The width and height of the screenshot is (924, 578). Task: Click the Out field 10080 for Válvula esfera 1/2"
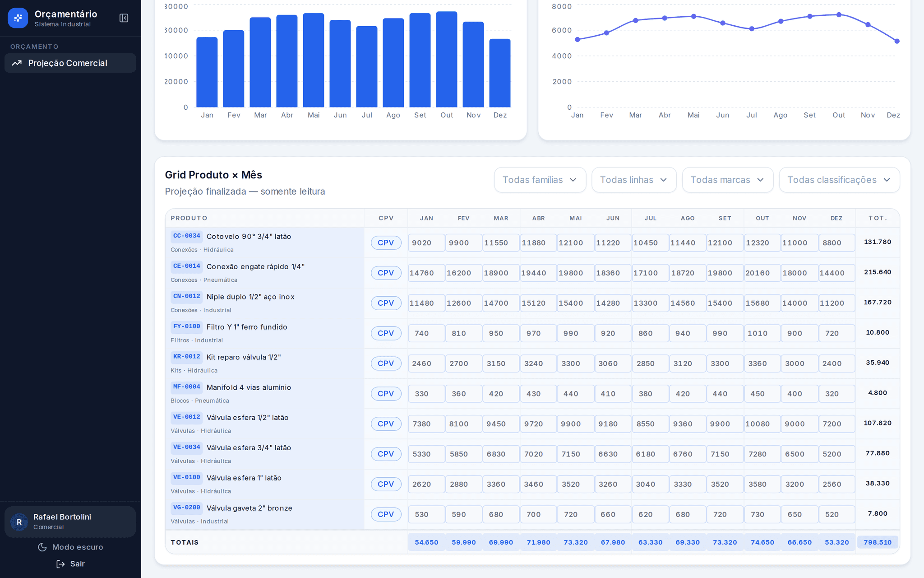click(762, 424)
